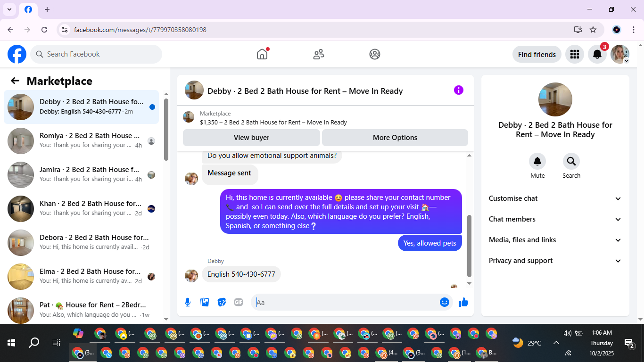Open Windows notification center
Viewport: 644px width, 362px height.
[629, 344]
